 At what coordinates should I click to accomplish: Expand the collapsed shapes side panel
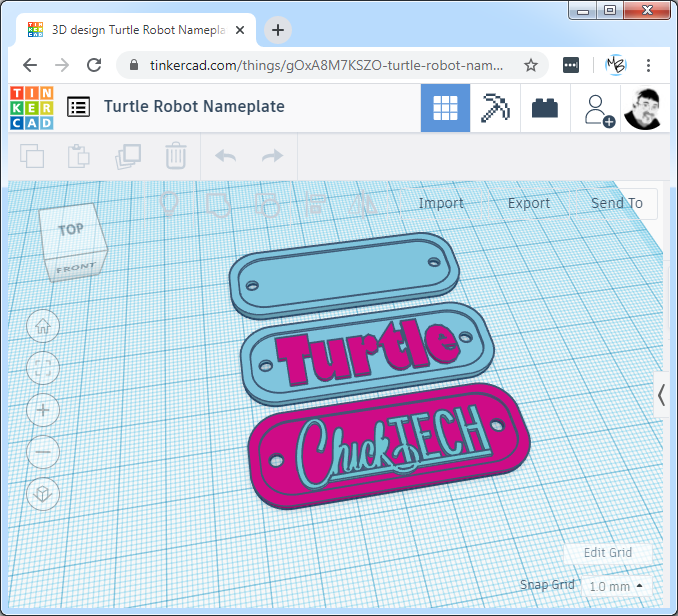point(662,395)
